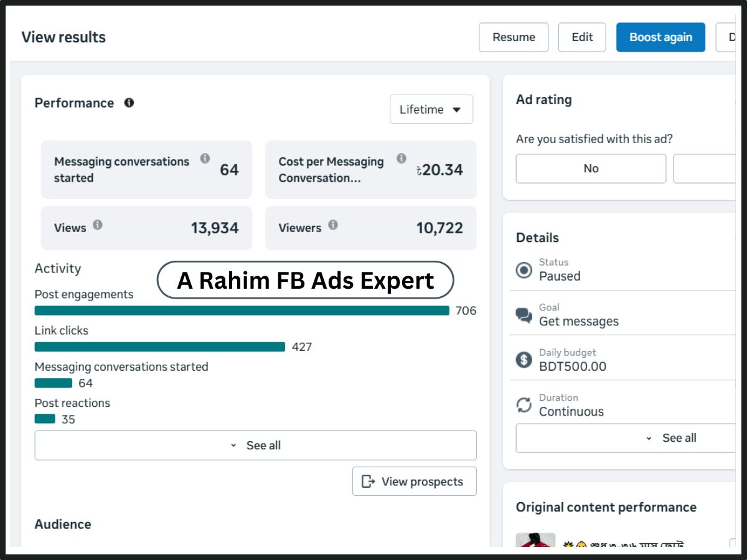Click the Continuous duration text
This screenshot has width=747, height=560.
571,411
